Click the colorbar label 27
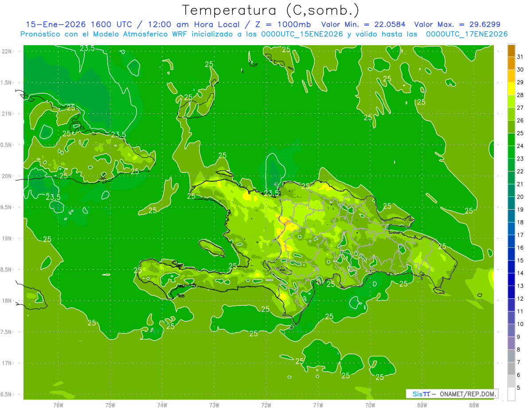The height and width of the screenshot is (411, 532). pos(520,108)
